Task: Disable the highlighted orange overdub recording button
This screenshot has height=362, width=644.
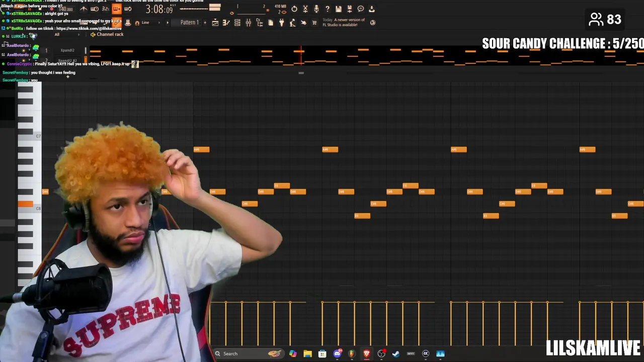Action: click(x=117, y=9)
